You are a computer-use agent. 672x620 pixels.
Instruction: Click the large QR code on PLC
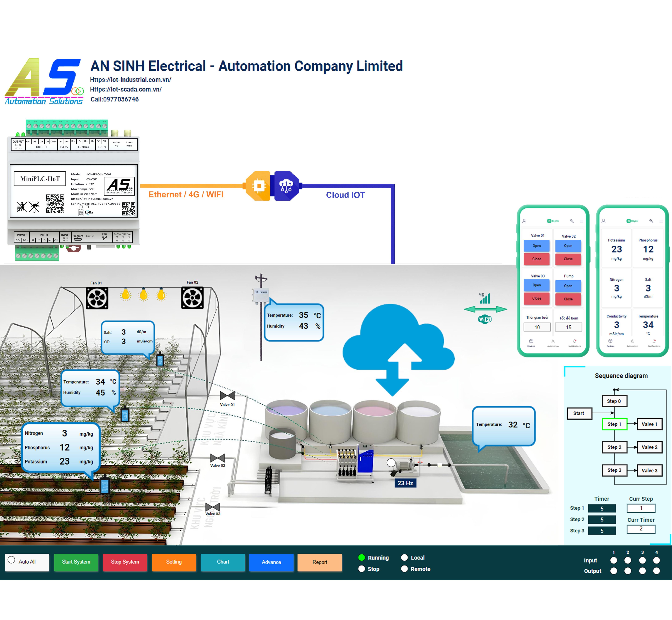[x=55, y=203]
